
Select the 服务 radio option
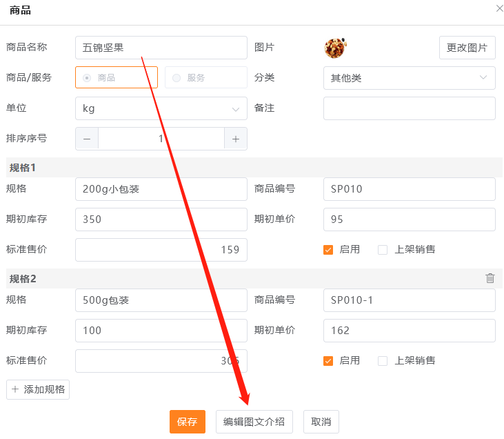click(x=177, y=78)
